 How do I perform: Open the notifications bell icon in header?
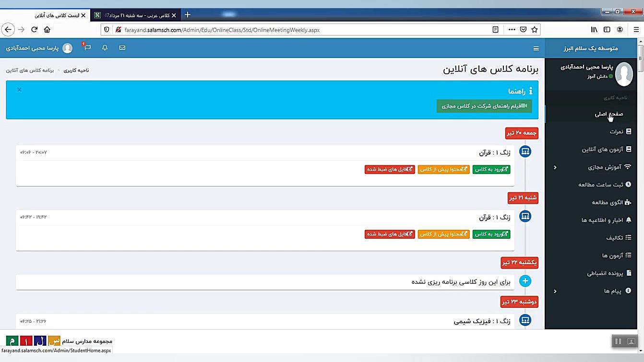105,48
